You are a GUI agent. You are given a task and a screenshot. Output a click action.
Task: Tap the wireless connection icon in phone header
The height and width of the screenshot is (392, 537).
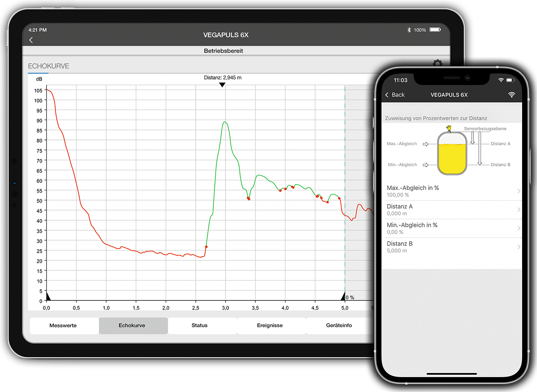click(512, 94)
